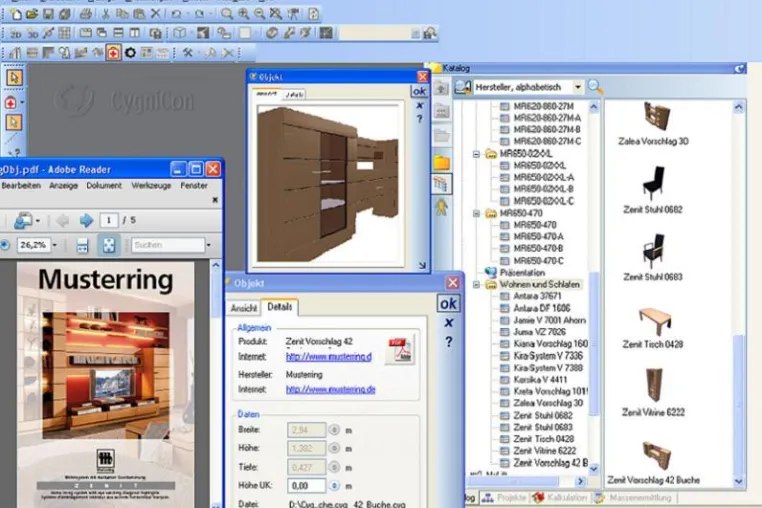The image size is (762, 508).
Task: Select the arrow pointer tool in left sidebar
Action: 14,78
